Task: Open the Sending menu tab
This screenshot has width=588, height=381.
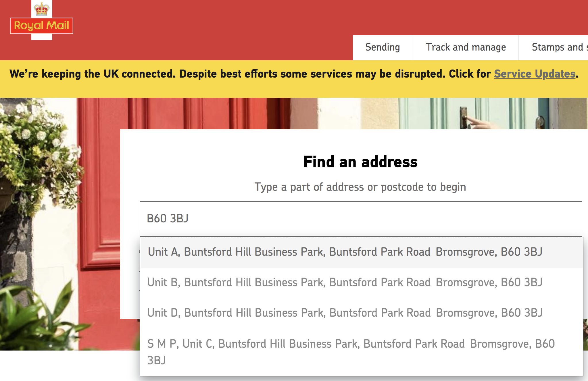Action: click(x=383, y=47)
